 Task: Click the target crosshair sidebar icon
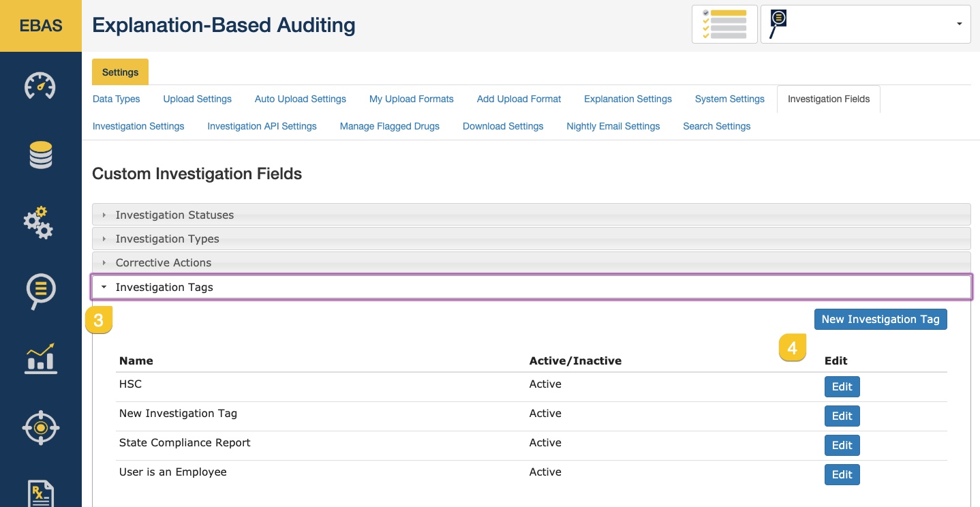40,427
